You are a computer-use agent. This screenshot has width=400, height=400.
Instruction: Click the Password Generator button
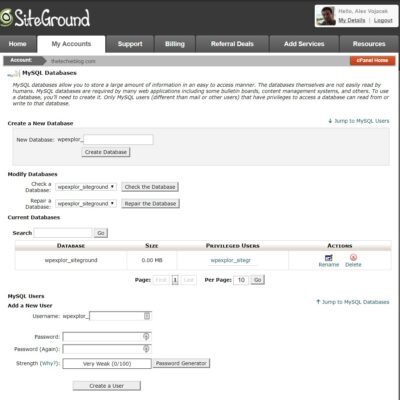coord(181,363)
